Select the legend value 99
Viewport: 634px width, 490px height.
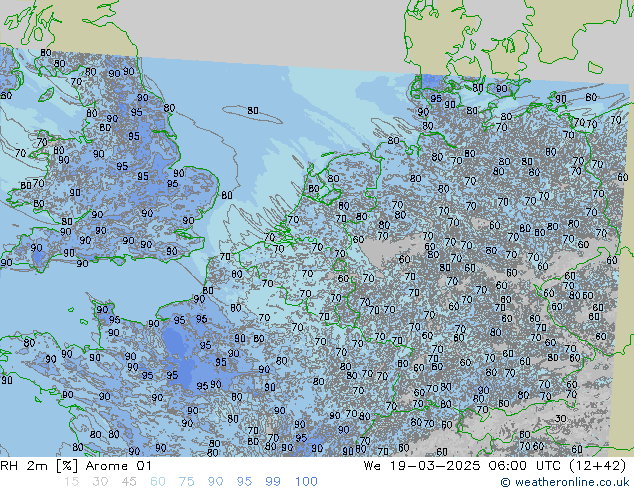273,482
